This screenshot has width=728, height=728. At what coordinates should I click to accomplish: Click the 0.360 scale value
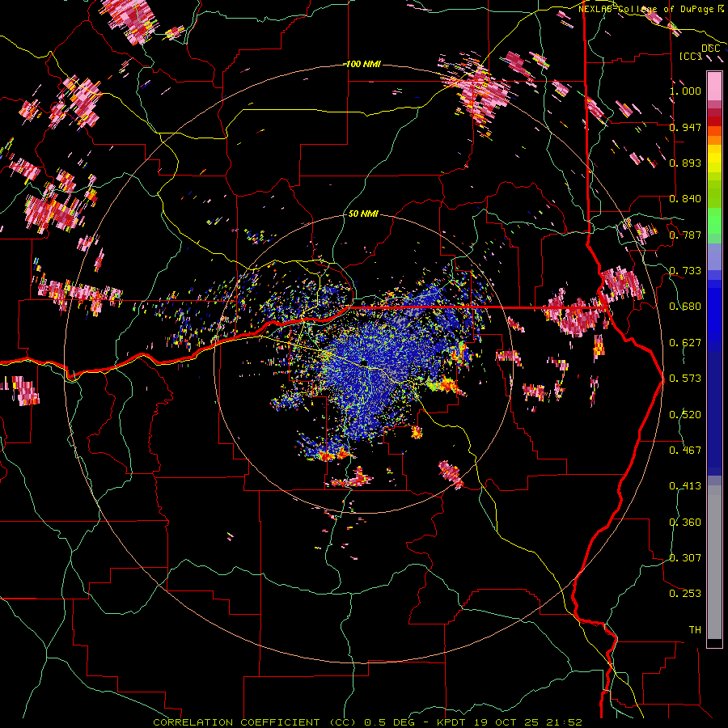pyautogui.click(x=685, y=523)
